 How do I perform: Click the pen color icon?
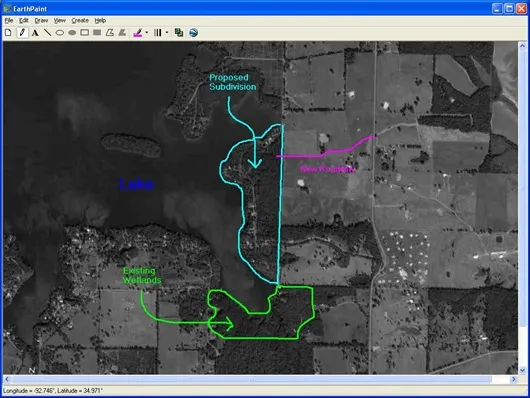click(138, 33)
